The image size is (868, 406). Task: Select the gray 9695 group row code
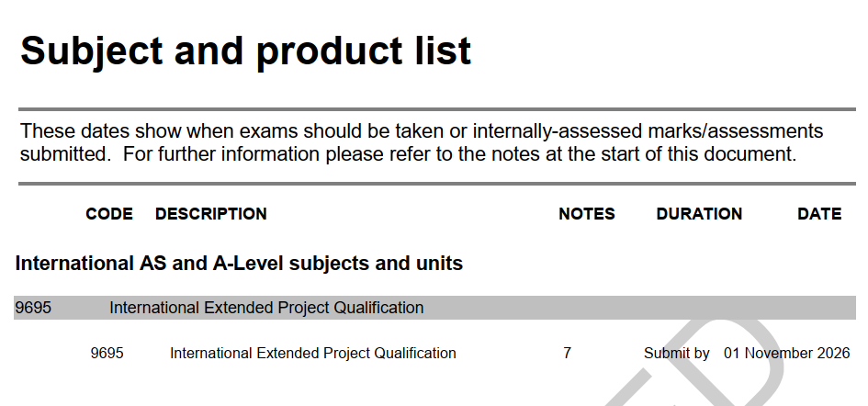click(33, 308)
